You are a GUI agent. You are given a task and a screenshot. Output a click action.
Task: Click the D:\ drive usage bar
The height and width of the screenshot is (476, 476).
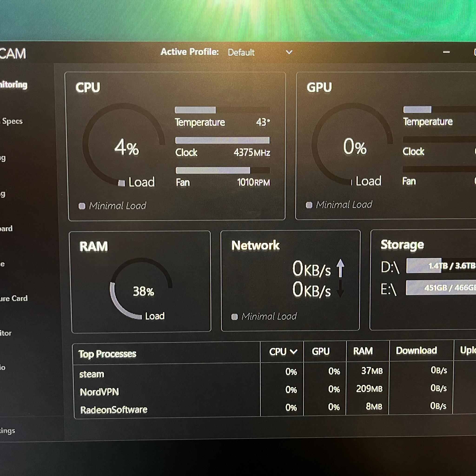pos(441,265)
